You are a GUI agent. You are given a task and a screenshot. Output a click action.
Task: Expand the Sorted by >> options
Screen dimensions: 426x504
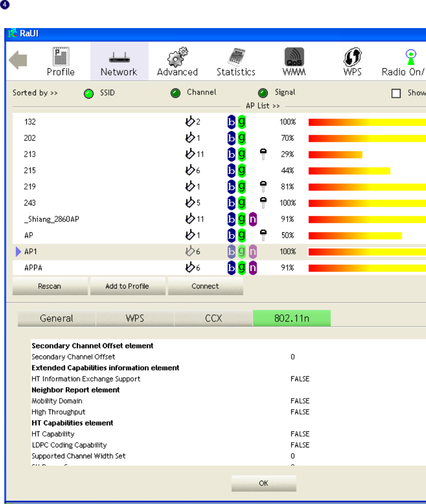35,93
